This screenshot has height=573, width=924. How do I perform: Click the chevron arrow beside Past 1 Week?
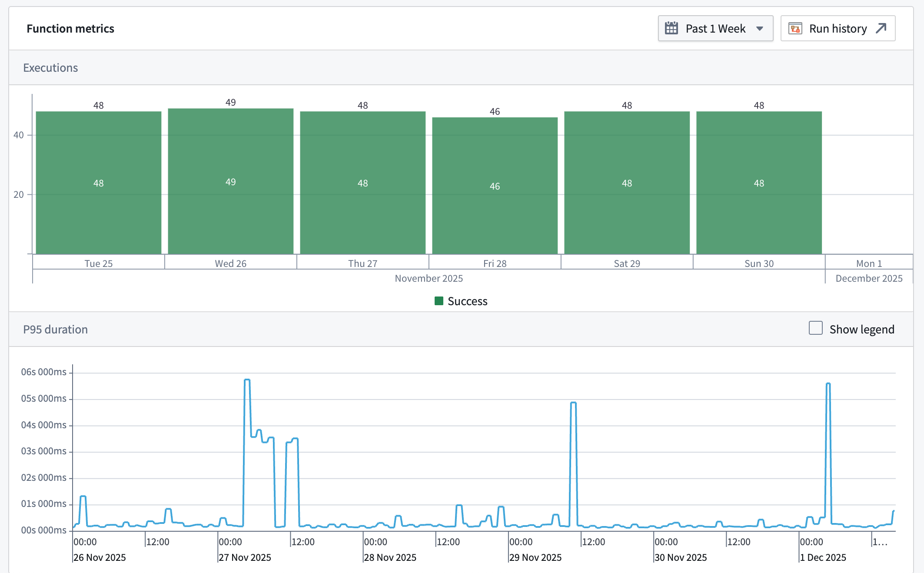point(760,28)
